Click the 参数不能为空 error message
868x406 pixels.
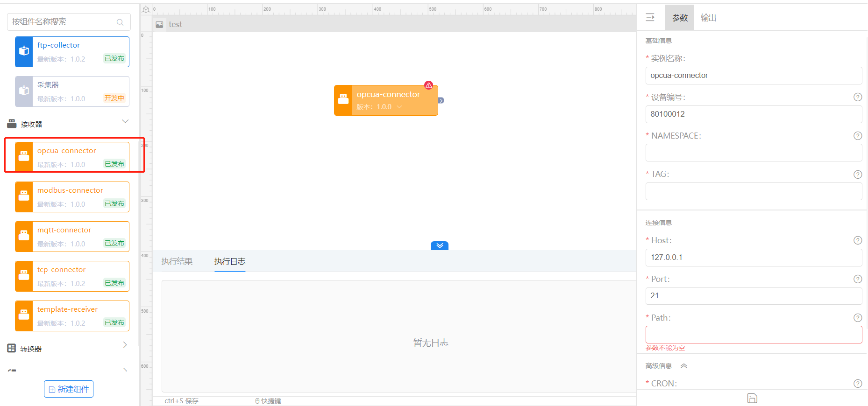point(665,348)
